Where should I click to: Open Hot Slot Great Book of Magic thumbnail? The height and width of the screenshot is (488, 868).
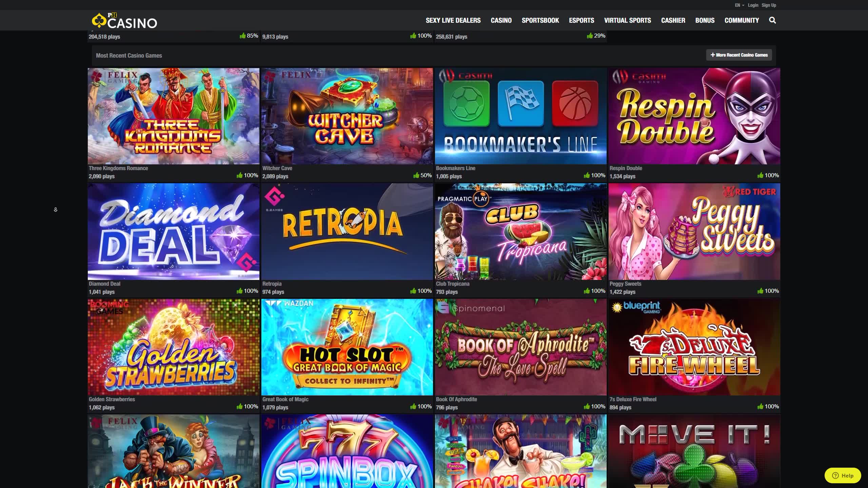tap(347, 347)
